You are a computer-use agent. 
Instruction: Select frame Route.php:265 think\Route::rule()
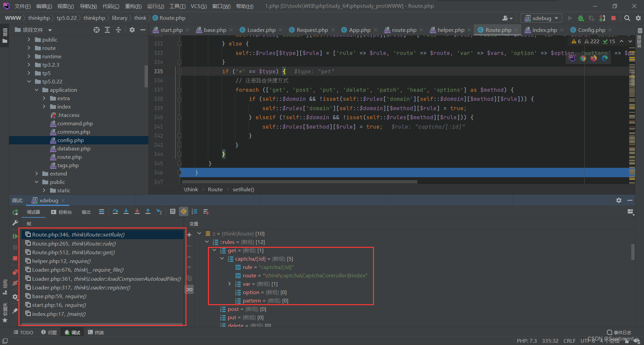click(102, 244)
